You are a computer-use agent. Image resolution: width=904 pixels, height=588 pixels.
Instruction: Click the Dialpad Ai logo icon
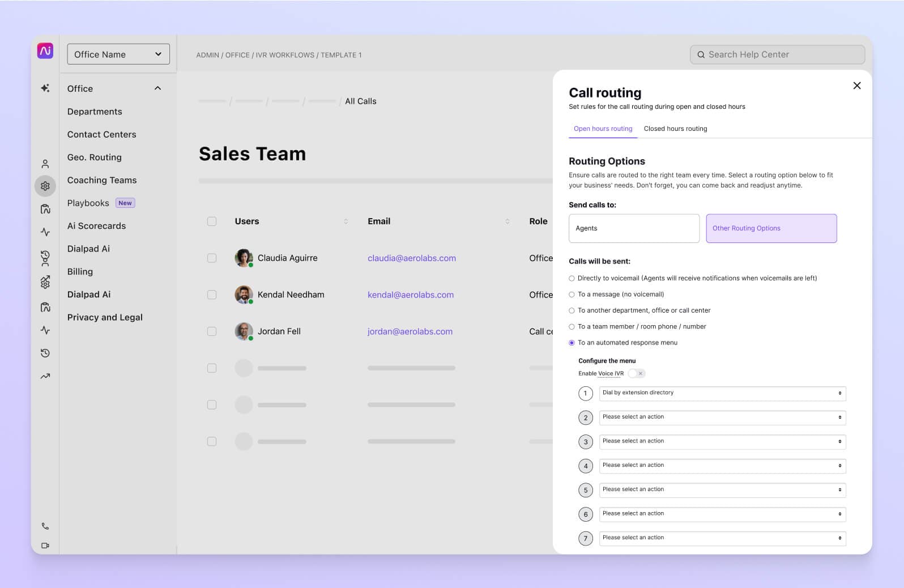pyautogui.click(x=45, y=51)
